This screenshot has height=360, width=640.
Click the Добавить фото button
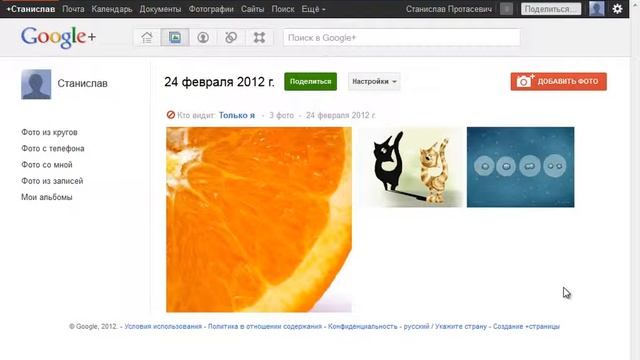click(558, 81)
